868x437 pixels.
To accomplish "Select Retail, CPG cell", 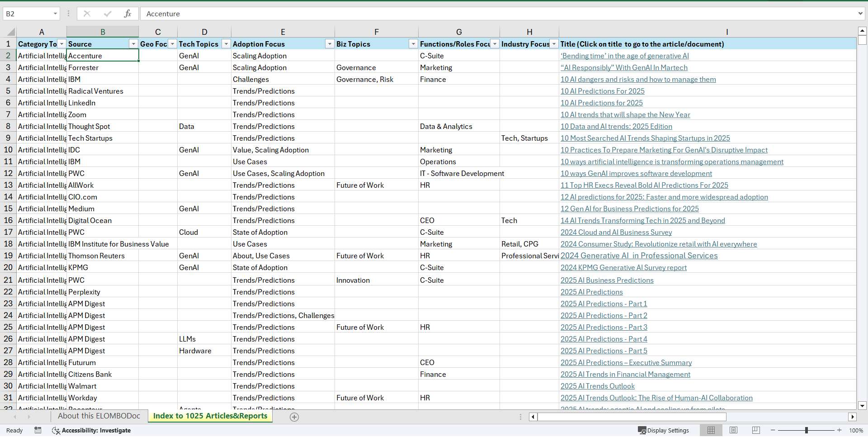I will pos(529,244).
